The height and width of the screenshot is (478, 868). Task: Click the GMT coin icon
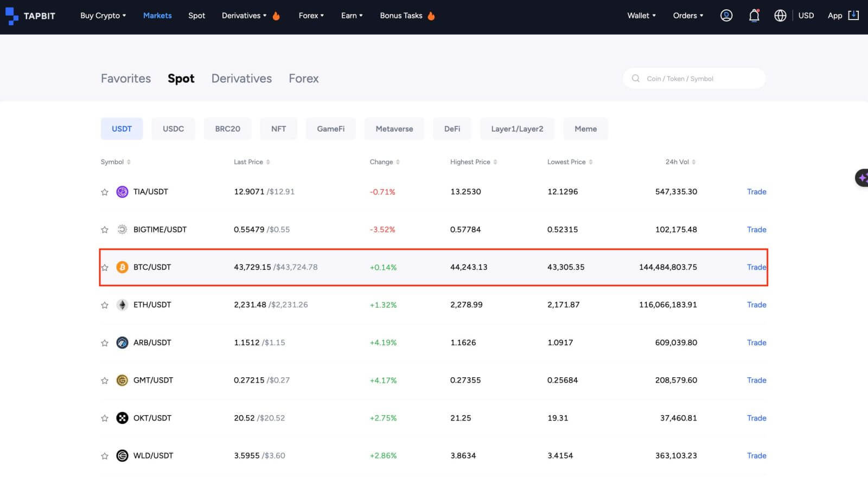tap(122, 380)
